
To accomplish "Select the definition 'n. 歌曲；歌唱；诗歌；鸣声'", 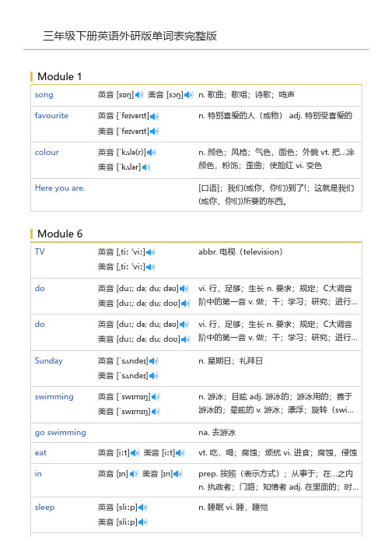I will coord(247,94).
